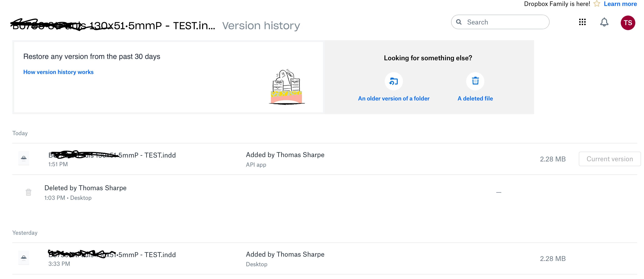Click file icon of 1:51 PM version
The image size is (644, 279).
[x=24, y=158]
